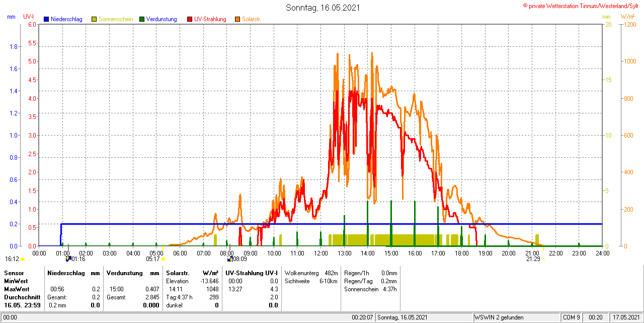Click the yellow Sonnenschein legend swatch
The height and width of the screenshot is (323, 644).
[x=94, y=19]
